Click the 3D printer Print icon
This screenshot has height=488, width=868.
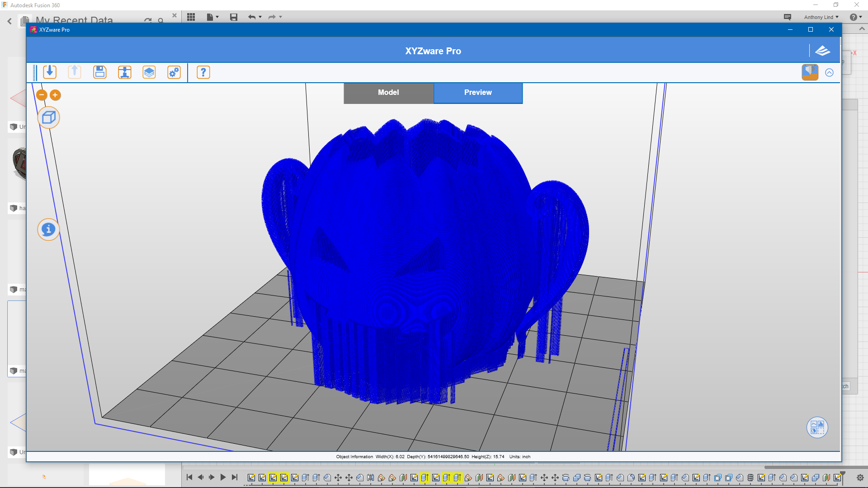(124, 72)
